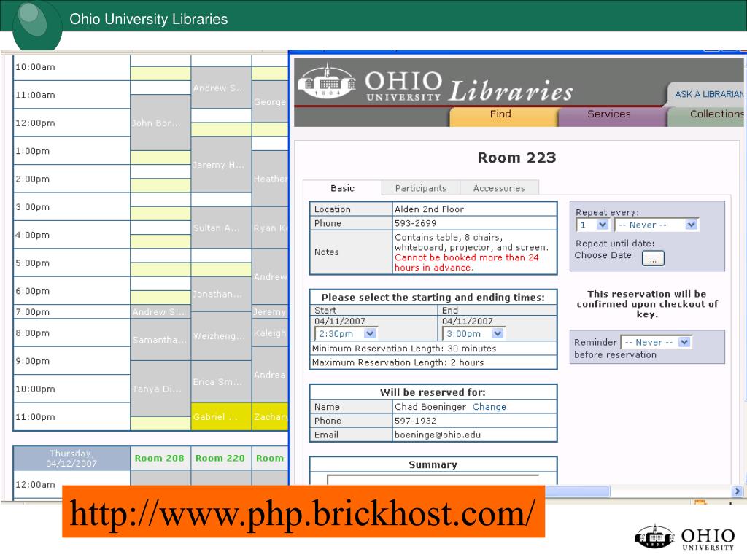Image resolution: width=747 pixels, height=560 pixels.
Task: Click the Room 220 column header link
Action: tap(220, 458)
